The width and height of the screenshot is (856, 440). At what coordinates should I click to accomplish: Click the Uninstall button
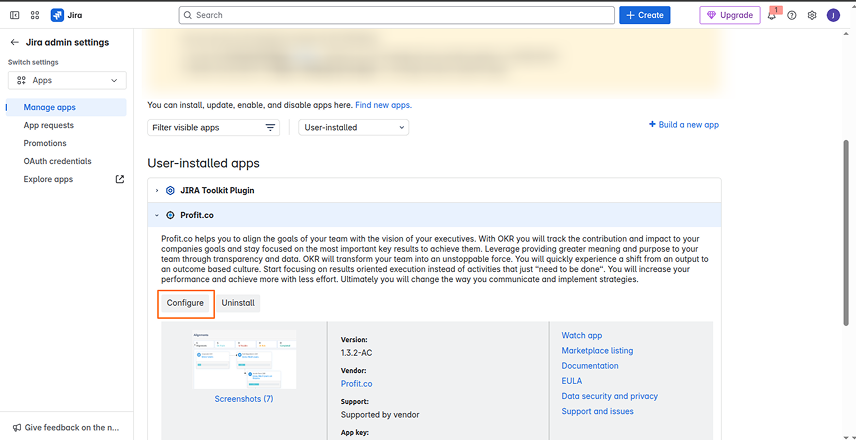click(238, 303)
